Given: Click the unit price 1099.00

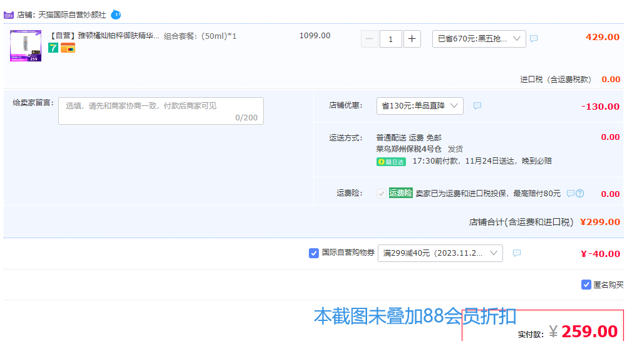Looking at the screenshot, I should pyautogui.click(x=314, y=36).
